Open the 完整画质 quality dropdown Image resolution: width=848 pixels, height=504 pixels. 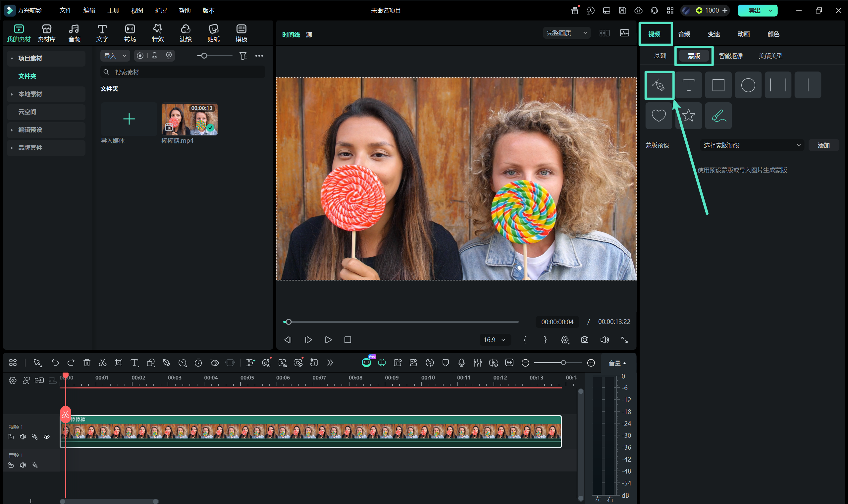567,33
